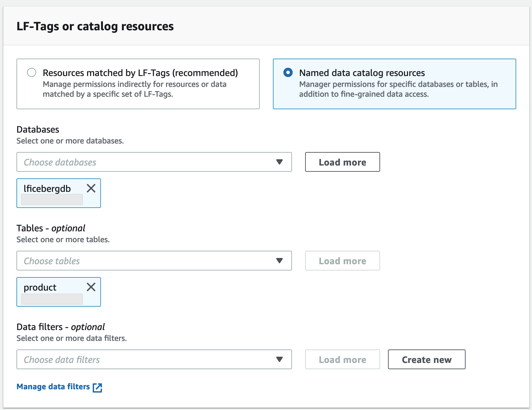532x410 pixels.
Task: Select the Resources matched by LF-Tags radio button
Action: [32, 72]
